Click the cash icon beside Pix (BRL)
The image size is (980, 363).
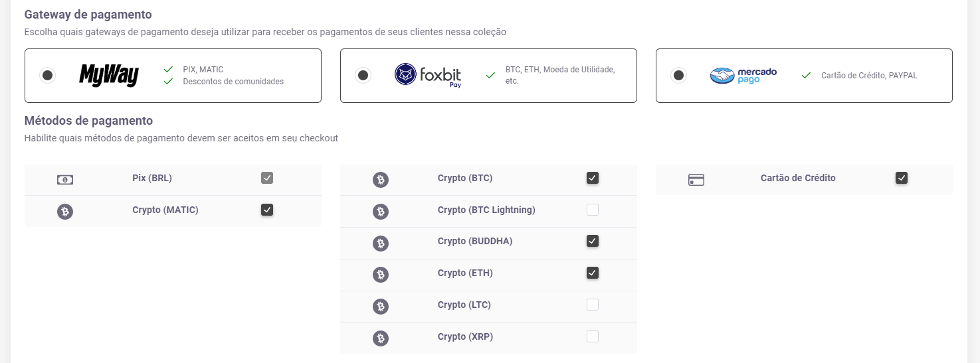point(65,179)
